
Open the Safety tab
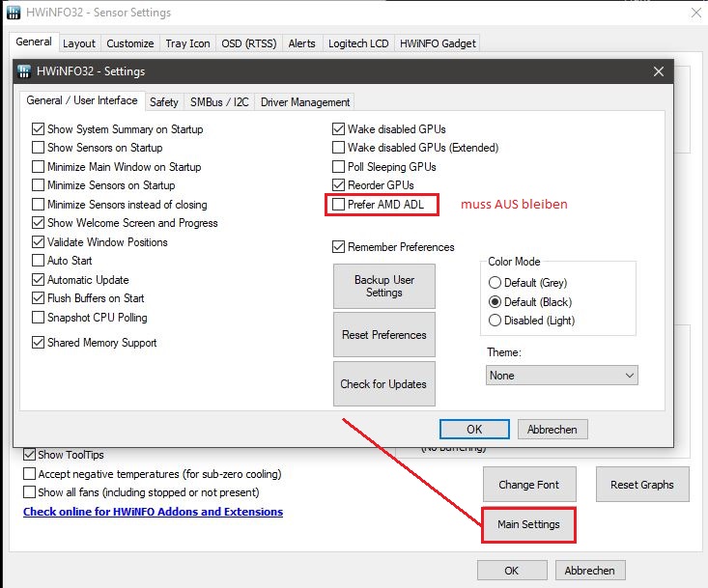tap(164, 102)
